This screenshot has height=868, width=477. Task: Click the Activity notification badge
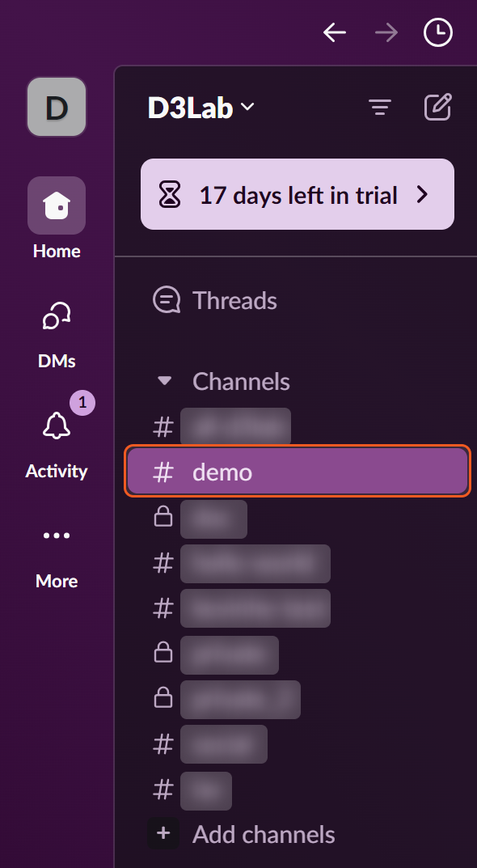[x=82, y=402]
